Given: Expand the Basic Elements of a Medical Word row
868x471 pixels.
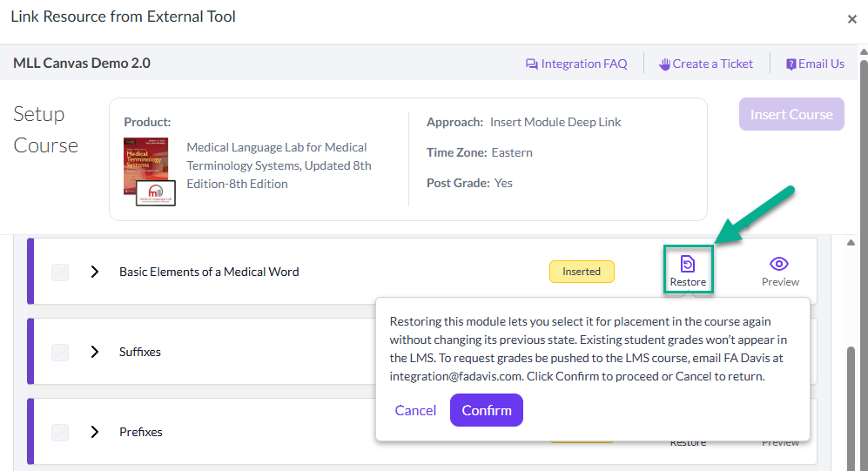Looking at the screenshot, I should click(x=95, y=272).
